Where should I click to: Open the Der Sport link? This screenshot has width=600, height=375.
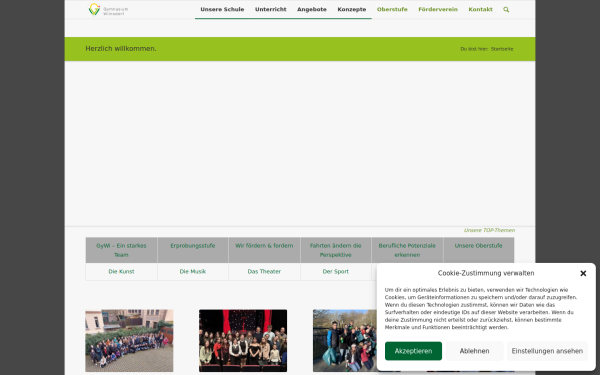coord(336,272)
